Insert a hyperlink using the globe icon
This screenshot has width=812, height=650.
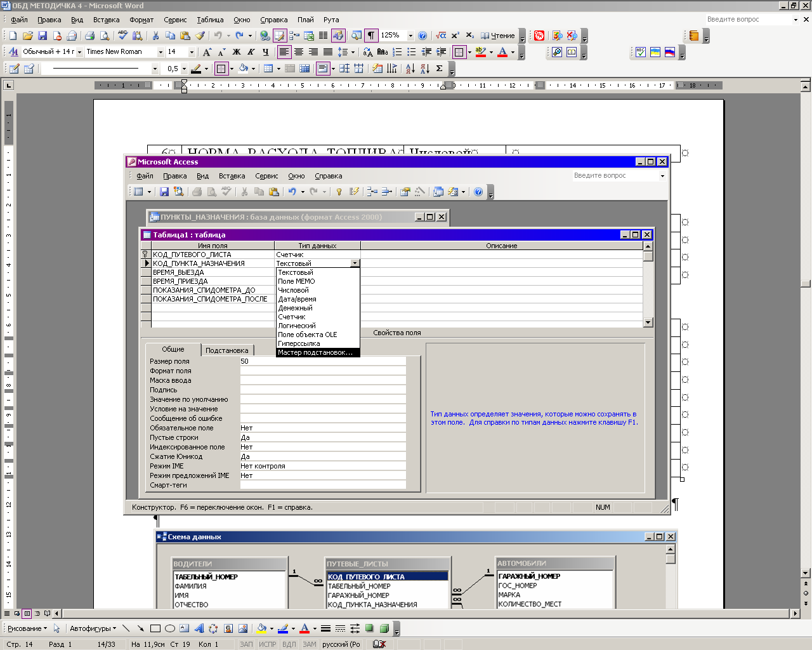point(265,36)
